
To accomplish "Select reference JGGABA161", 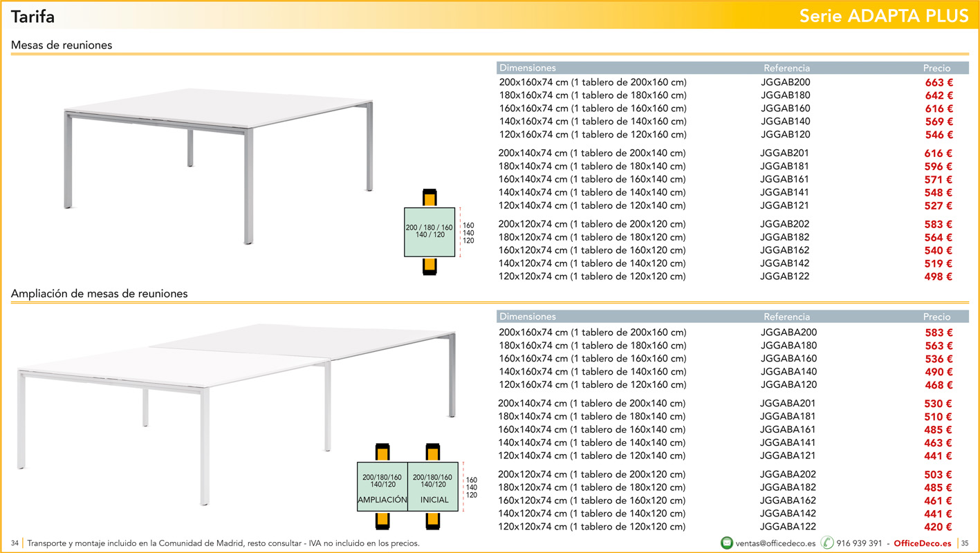I will (788, 430).
